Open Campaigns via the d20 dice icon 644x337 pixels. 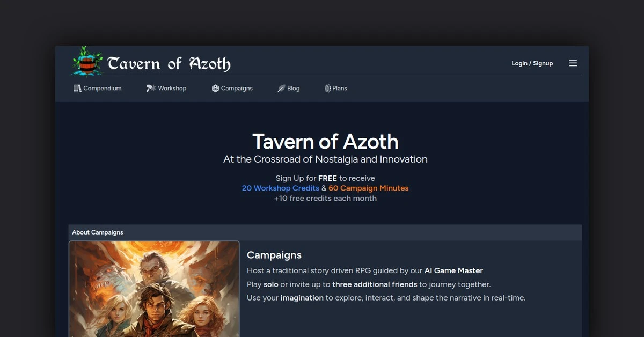coord(215,88)
